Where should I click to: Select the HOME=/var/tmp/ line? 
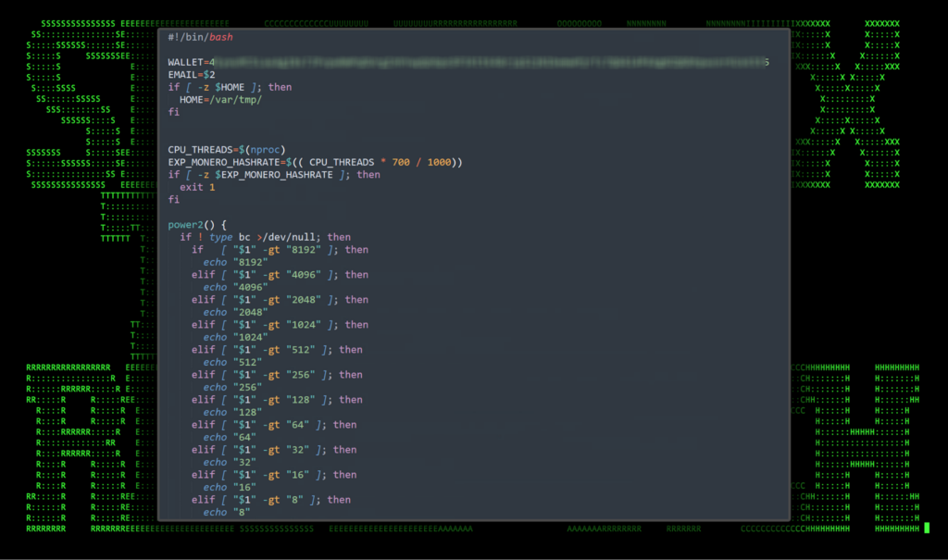220,100
